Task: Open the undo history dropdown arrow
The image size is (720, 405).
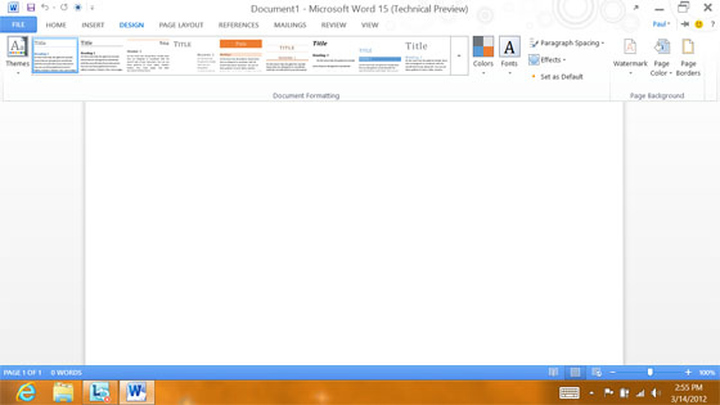Action: [54, 8]
